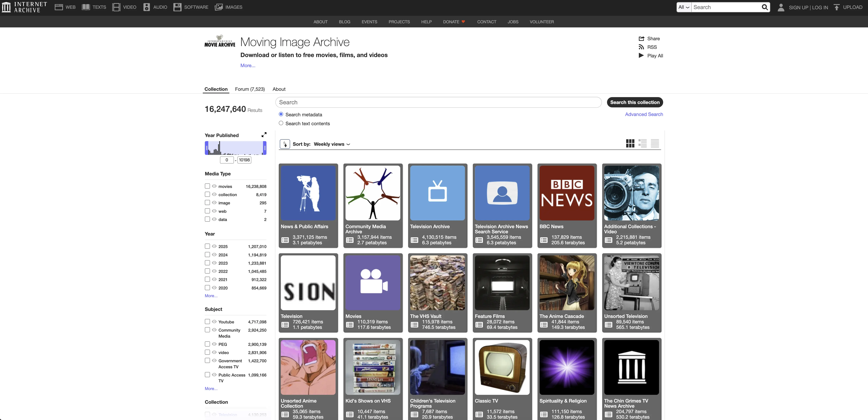The height and width of the screenshot is (420, 868).
Task: Open the PROJECTS menu item
Action: point(399,22)
